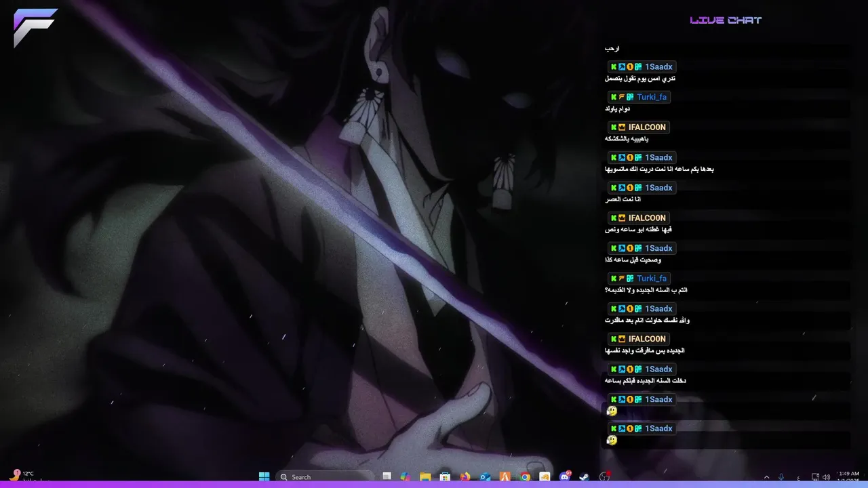This screenshot has height=488, width=868.
Task: Click 1Saadx name on 'دخلت السنه الجديده' message
Action: point(658,369)
